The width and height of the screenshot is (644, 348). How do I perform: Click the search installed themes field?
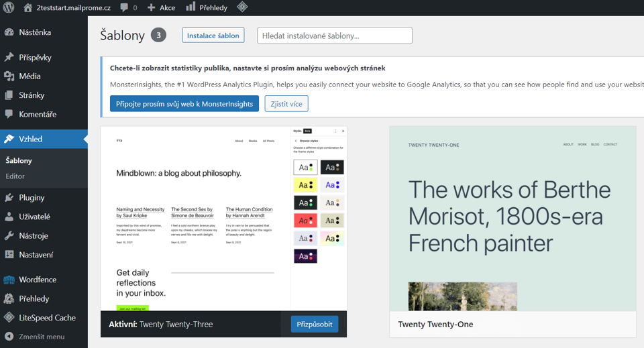(x=334, y=36)
